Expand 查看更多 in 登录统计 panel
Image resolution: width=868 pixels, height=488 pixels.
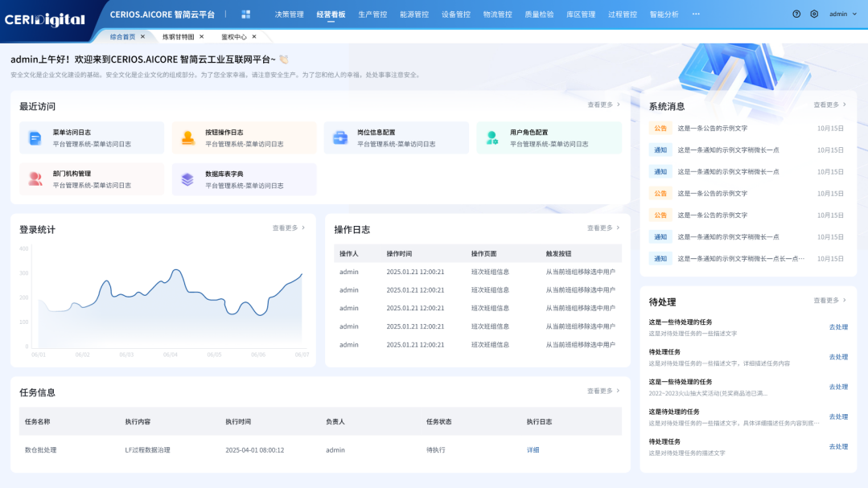tap(289, 228)
